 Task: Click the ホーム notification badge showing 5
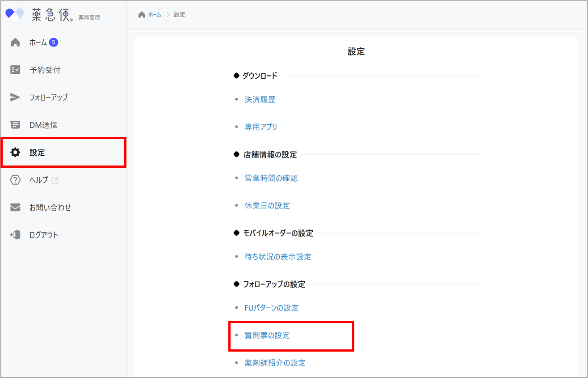[54, 42]
